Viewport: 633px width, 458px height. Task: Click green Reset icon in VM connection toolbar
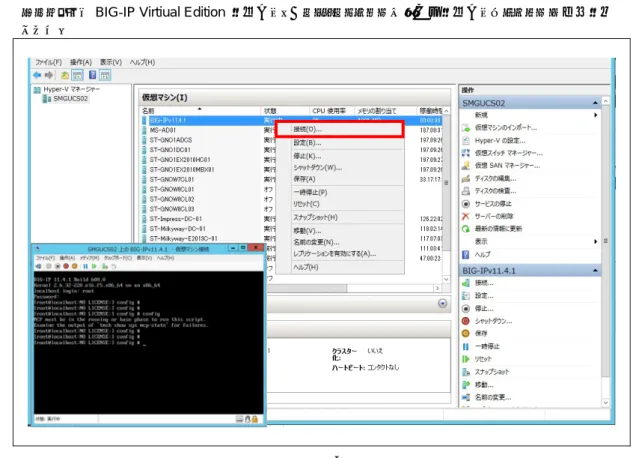[x=94, y=266]
